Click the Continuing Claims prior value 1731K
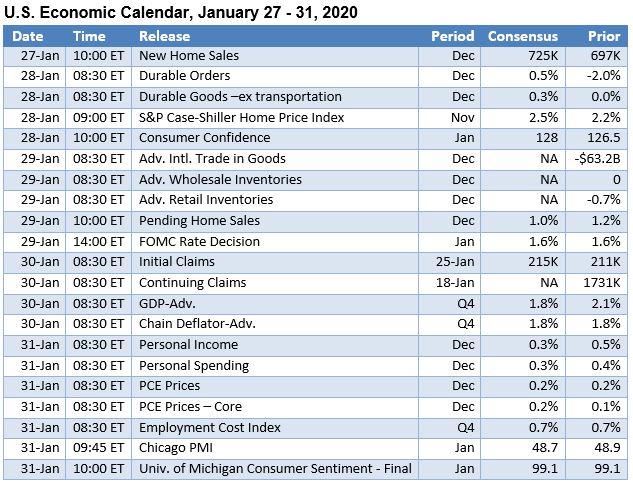The height and width of the screenshot is (484, 633). (x=600, y=283)
